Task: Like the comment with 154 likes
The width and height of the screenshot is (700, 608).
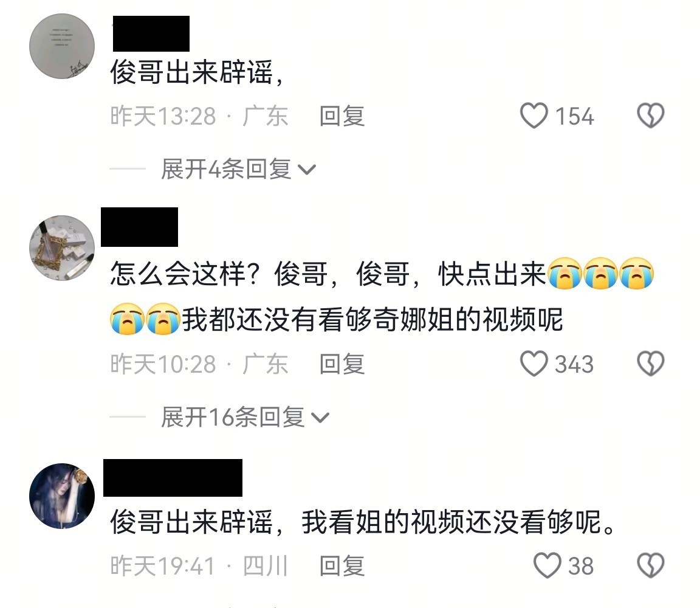Action: point(534,116)
